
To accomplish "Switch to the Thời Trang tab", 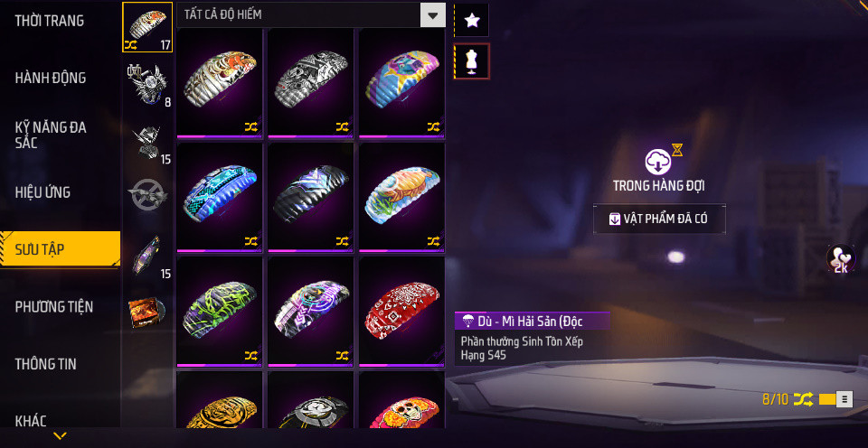I will (49, 21).
